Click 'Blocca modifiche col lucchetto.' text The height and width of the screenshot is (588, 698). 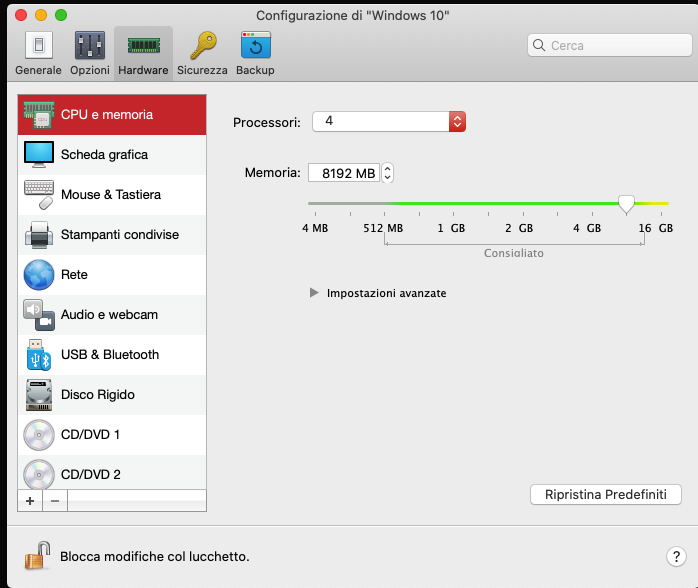154,556
